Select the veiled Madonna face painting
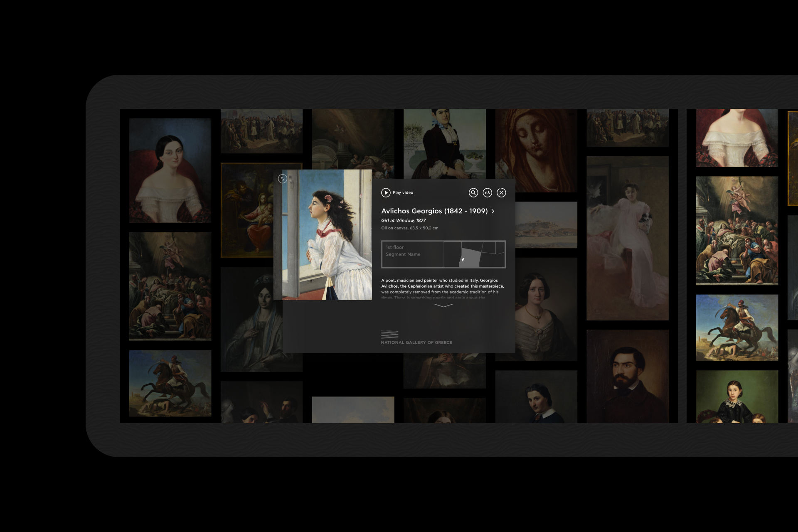Image resolution: width=798 pixels, height=532 pixels. pos(536,150)
